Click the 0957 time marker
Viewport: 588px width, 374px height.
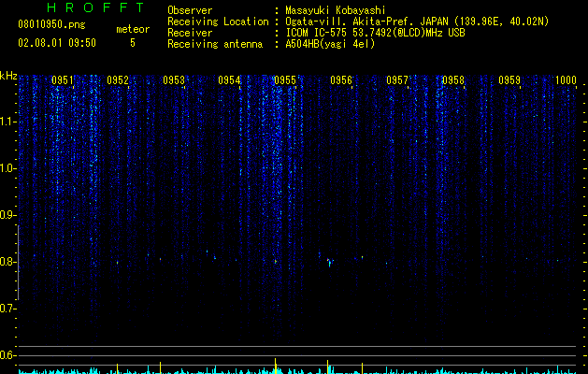coord(397,80)
